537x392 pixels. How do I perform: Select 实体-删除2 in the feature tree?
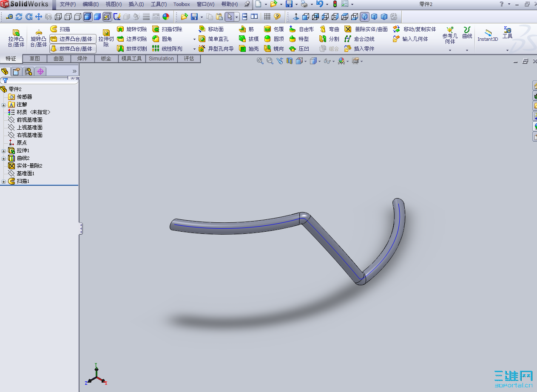[x=29, y=166]
